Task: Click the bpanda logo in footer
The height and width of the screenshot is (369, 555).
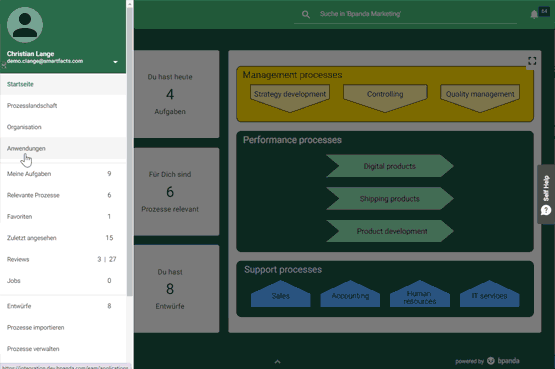Action: pos(503,361)
